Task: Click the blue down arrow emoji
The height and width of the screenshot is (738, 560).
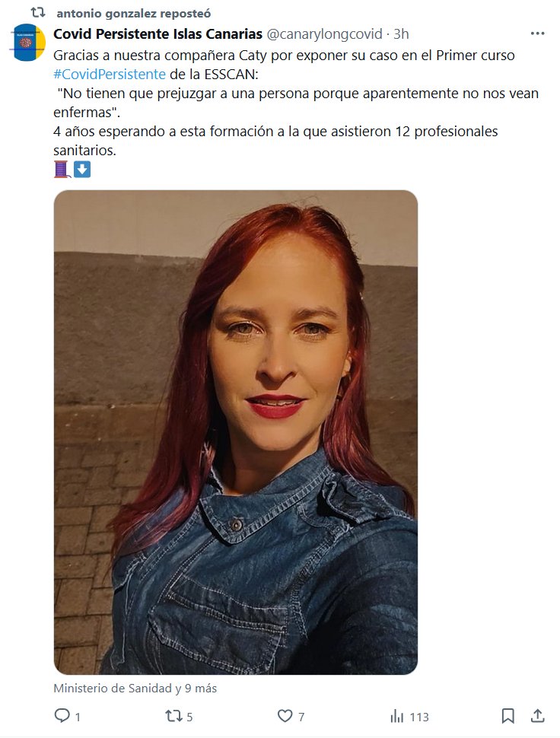Action: (x=82, y=170)
